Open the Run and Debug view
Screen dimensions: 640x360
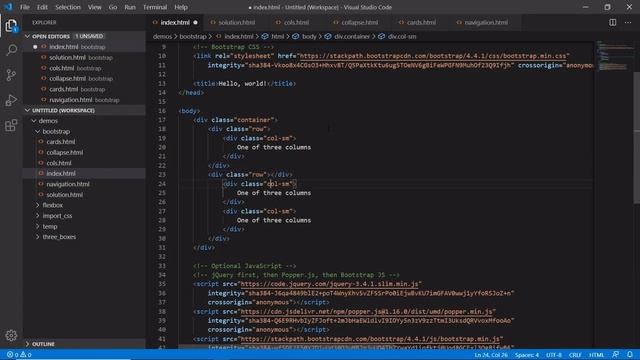point(11,100)
